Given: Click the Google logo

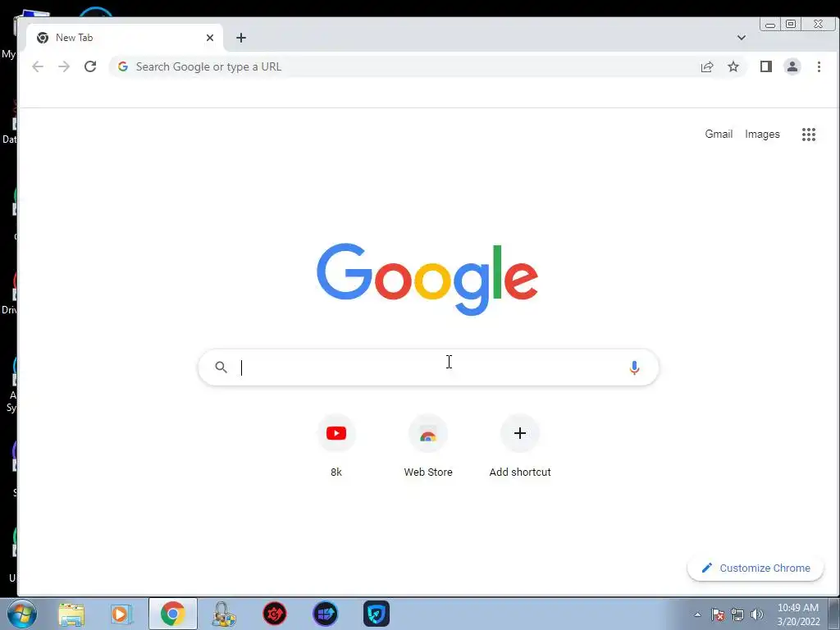Looking at the screenshot, I should click(x=427, y=279).
